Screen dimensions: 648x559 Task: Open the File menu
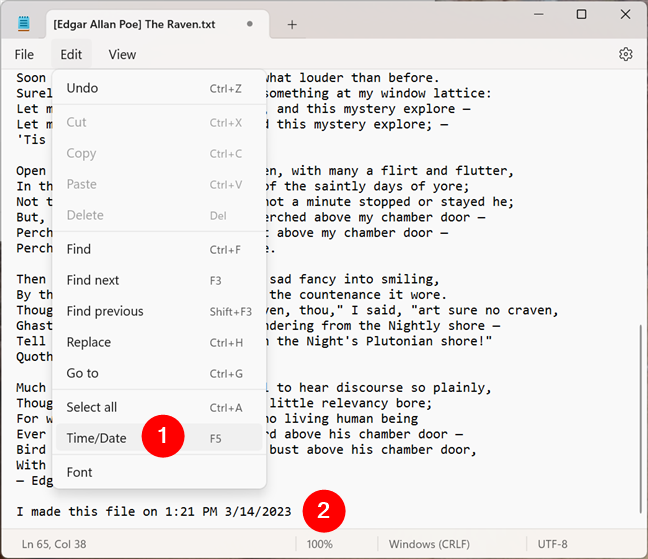24,55
